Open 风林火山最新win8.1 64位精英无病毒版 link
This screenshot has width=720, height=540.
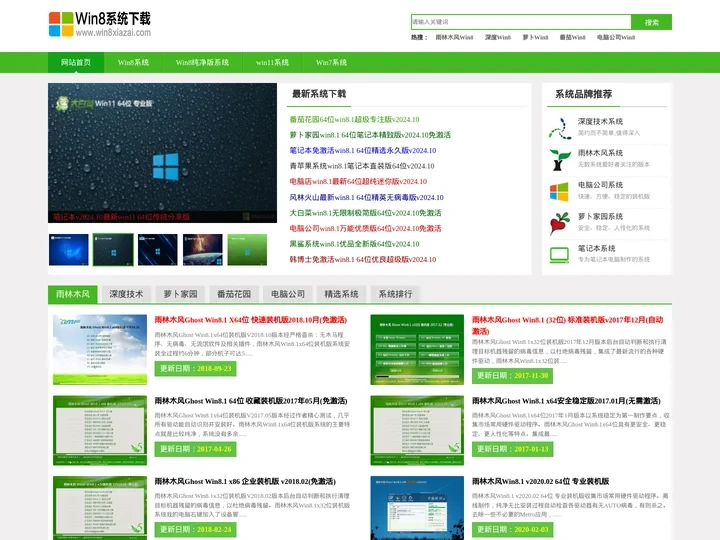(366, 197)
